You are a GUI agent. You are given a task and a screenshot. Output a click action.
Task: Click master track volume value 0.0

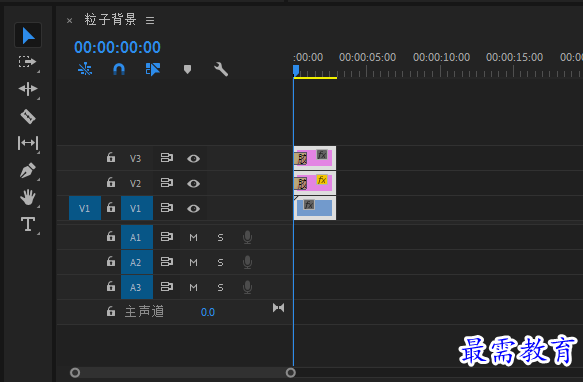(208, 312)
